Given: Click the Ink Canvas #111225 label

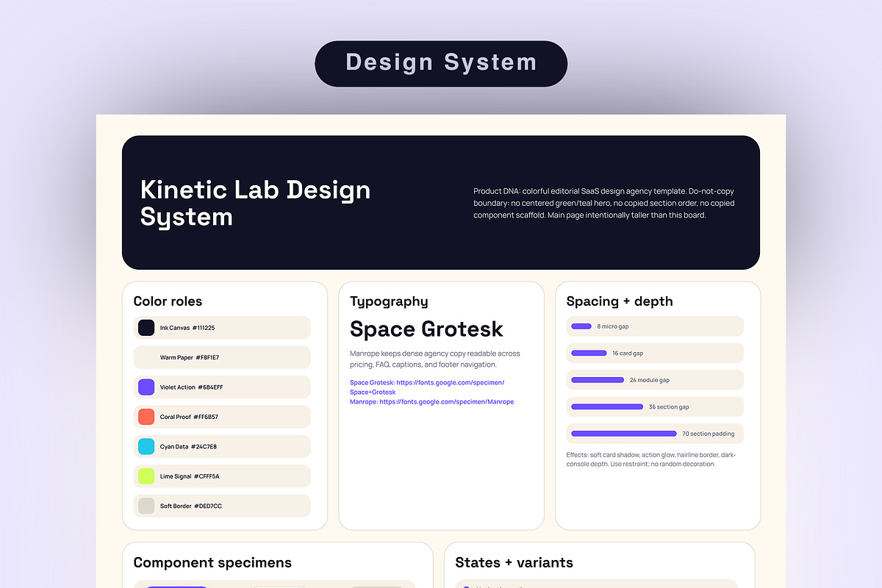Looking at the screenshot, I should tap(187, 328).
